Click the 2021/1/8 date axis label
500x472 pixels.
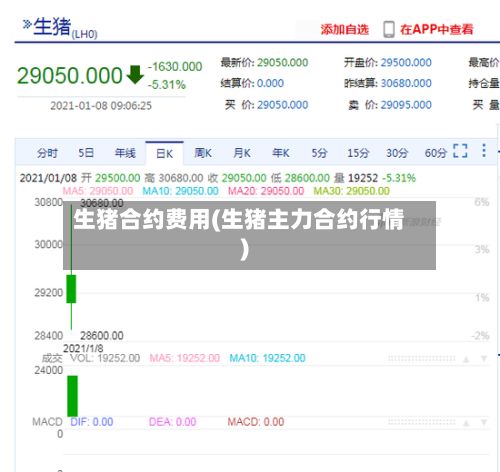click(83, 349)
